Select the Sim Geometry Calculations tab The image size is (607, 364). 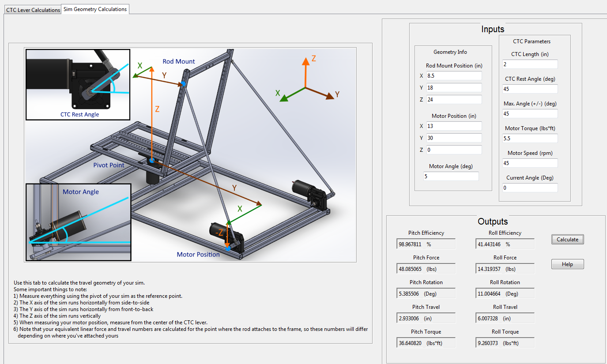tap(95, 9)
